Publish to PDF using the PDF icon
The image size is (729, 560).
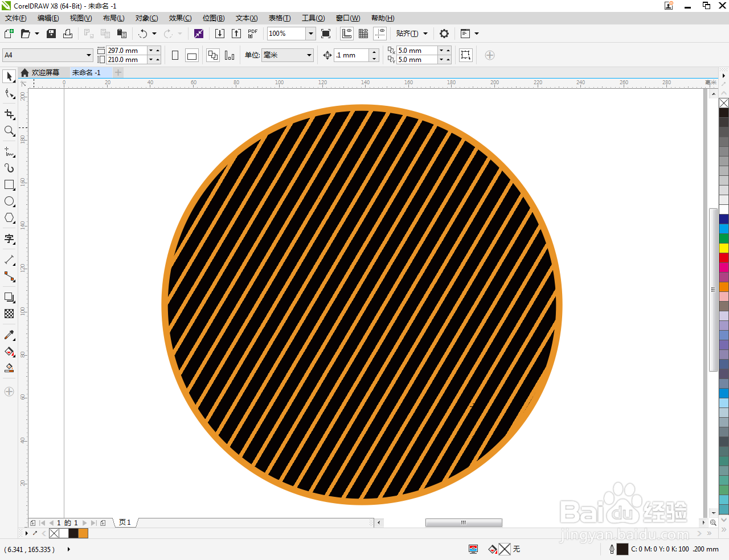pyautogui.click(x=253, y=34)
